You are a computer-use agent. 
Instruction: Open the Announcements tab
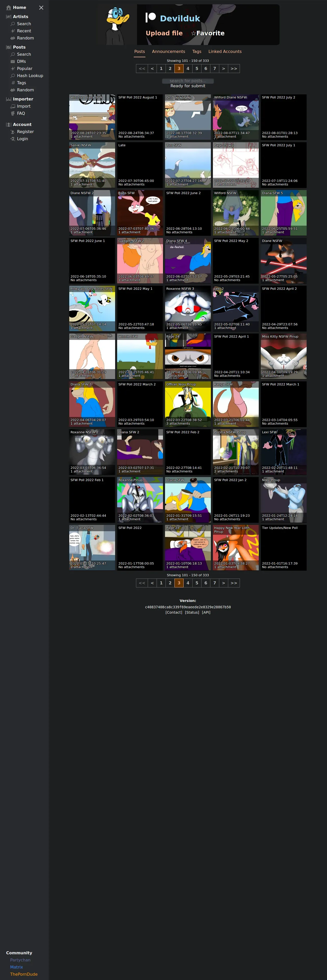click(x=168, y=51)
